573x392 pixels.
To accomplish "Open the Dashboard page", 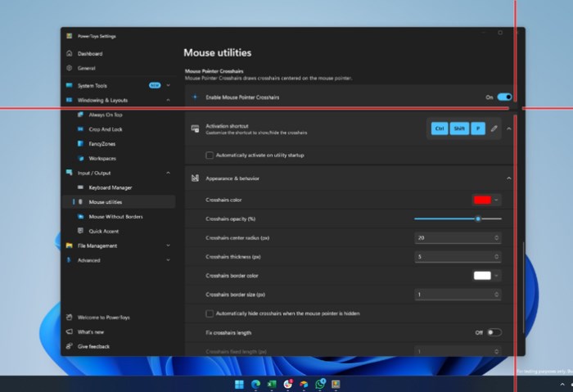I will [x=90, y=54].
